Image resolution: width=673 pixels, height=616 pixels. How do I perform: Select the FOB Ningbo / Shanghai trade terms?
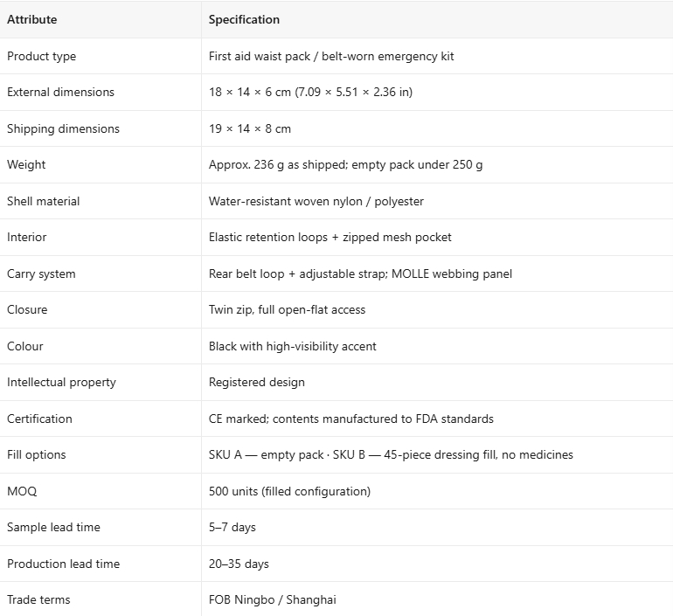point(273,599)
